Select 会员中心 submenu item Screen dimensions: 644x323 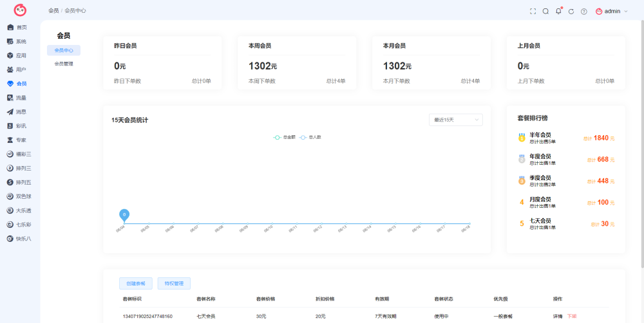point(64,50)
